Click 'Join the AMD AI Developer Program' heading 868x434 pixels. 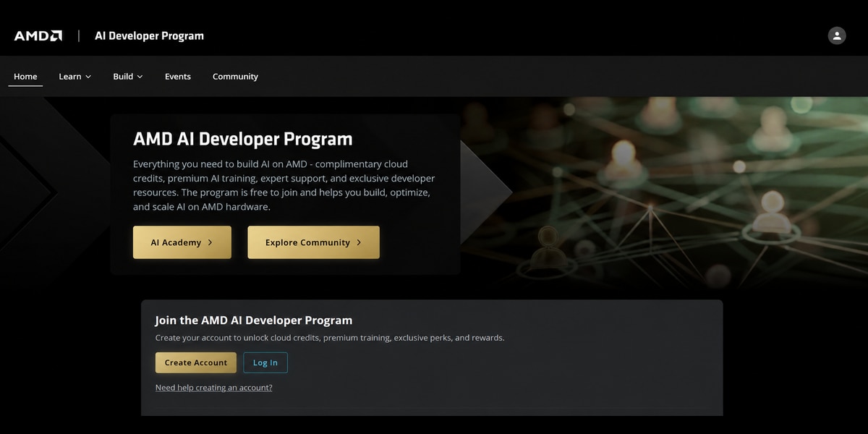pos(254,320)
